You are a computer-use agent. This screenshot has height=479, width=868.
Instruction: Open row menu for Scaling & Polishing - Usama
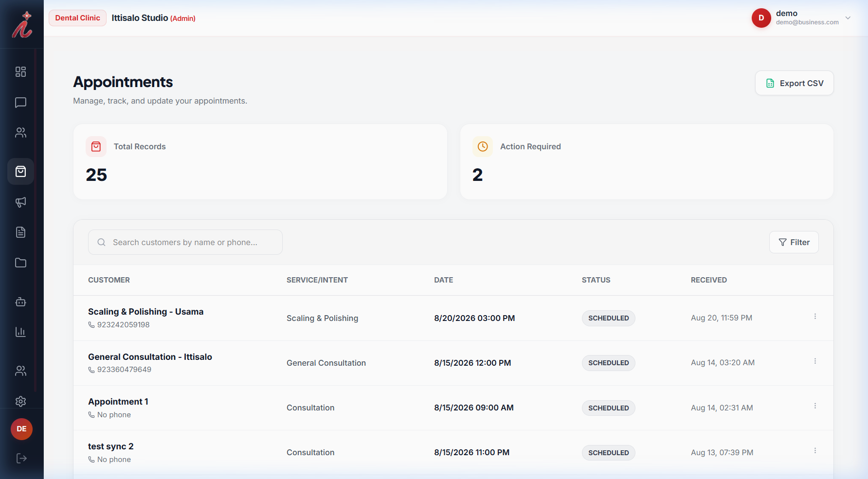[x=815, y=317]
